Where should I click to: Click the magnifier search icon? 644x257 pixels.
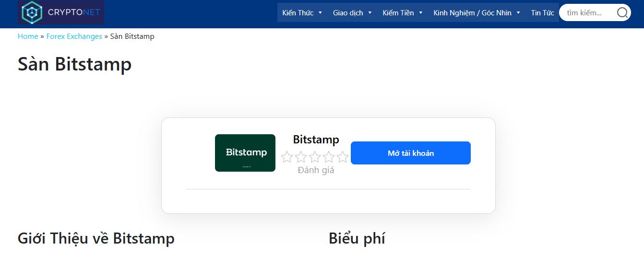point(622,13)
